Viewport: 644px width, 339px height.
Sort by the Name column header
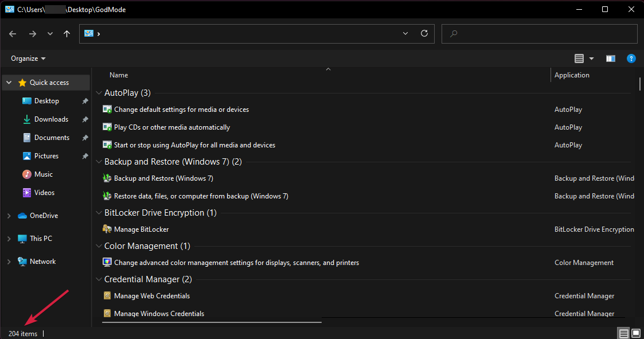pyautogui.click(x=119, y=75)
